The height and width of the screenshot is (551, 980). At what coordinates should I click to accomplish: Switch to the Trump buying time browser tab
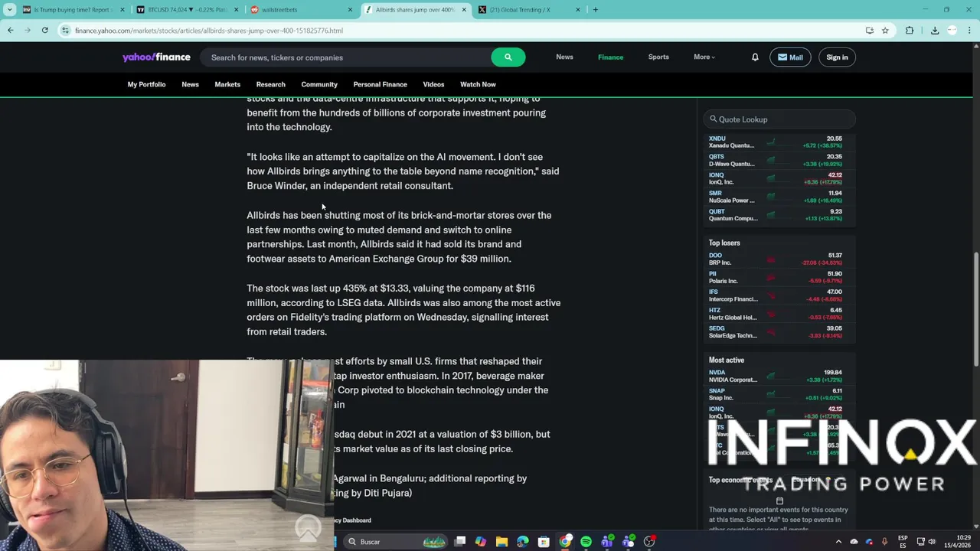(x=72, y=10)
